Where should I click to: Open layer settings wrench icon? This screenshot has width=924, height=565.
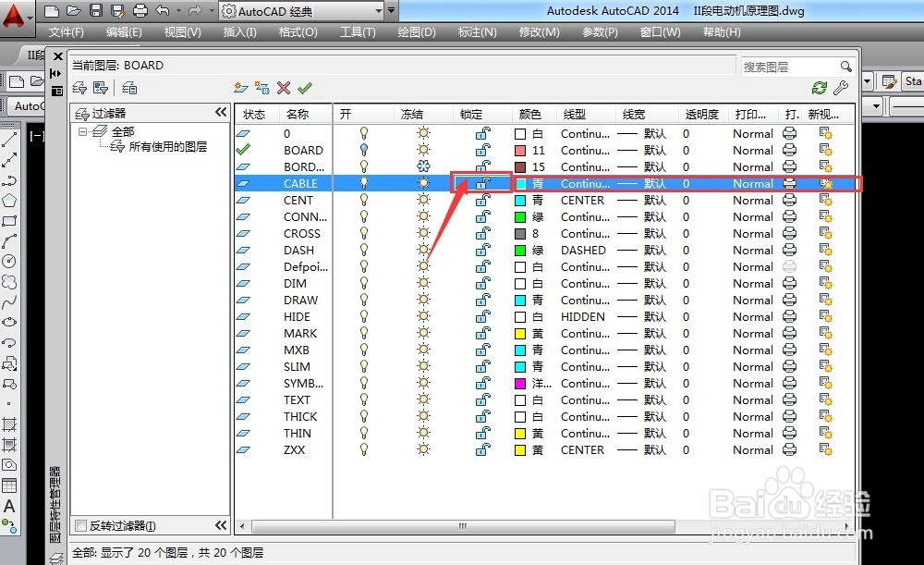[841, 88]
